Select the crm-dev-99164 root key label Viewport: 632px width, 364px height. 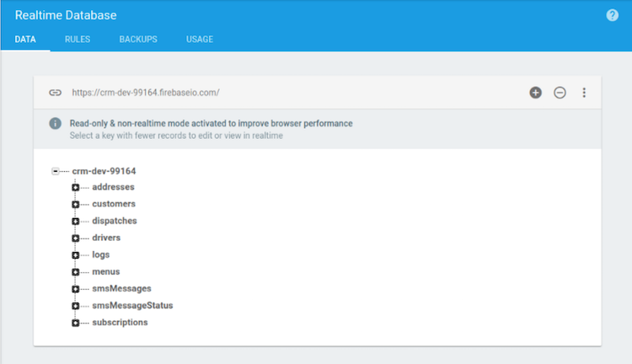point(104,171)
